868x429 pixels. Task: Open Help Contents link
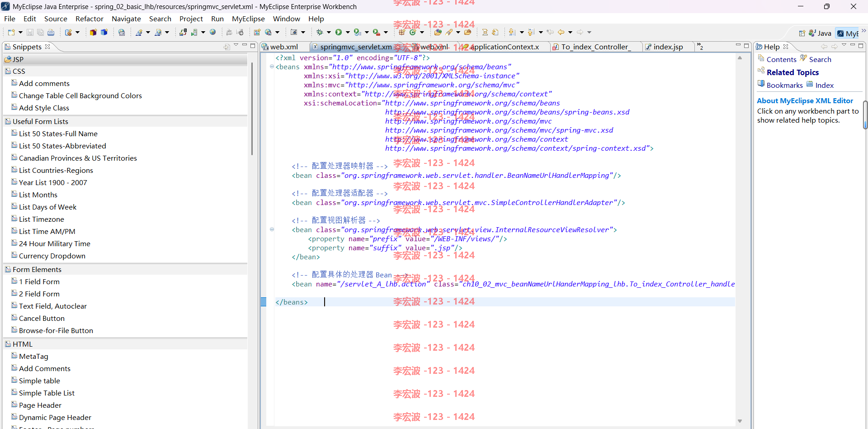tap(781, 59)
